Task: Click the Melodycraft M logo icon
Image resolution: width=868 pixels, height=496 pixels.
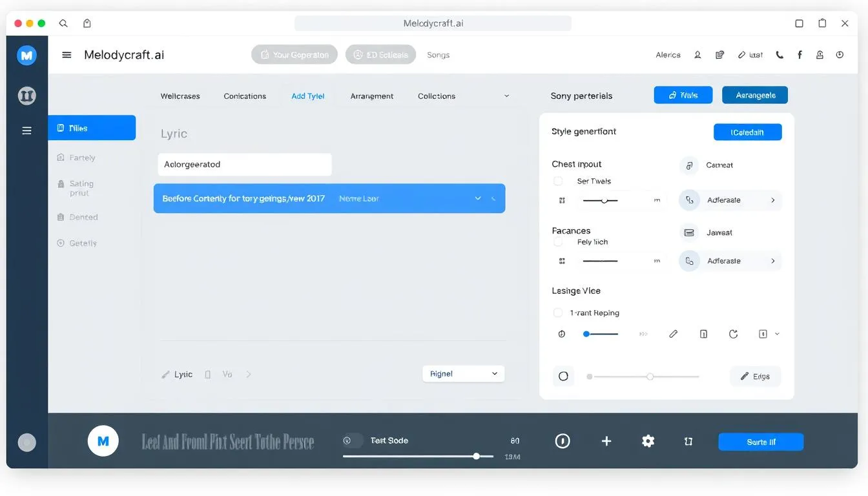Action: tap(26, 55)
